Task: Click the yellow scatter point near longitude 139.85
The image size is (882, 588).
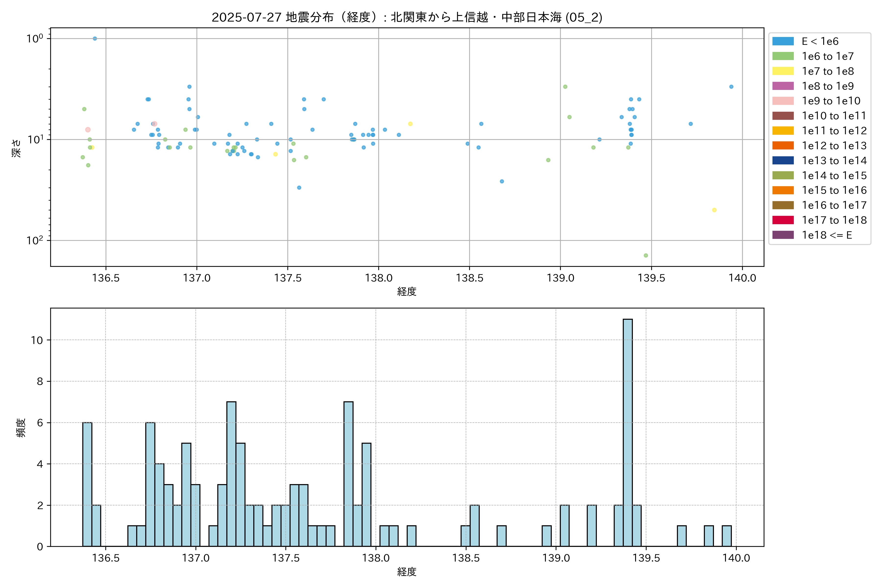Action: click(714, 210)
